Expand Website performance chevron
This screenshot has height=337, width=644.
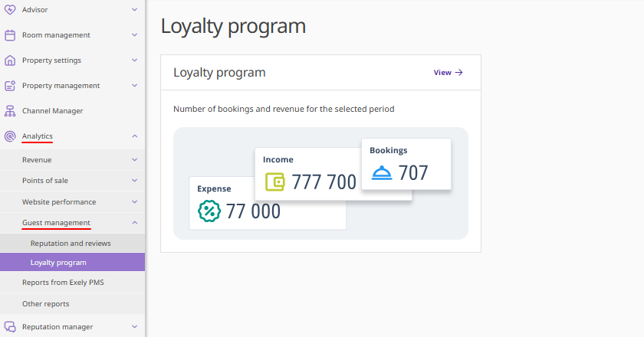tap(135, 202)
